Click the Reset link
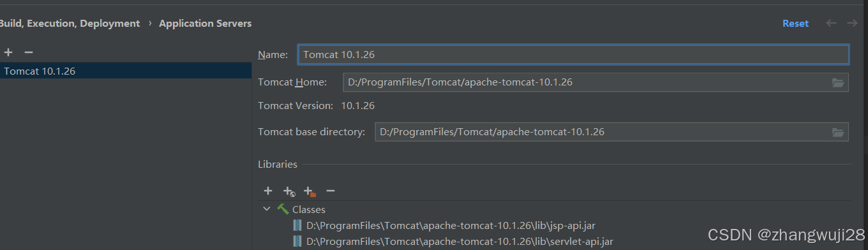The height and width of the screenshot is (250, 868). [x=795, y=23]
